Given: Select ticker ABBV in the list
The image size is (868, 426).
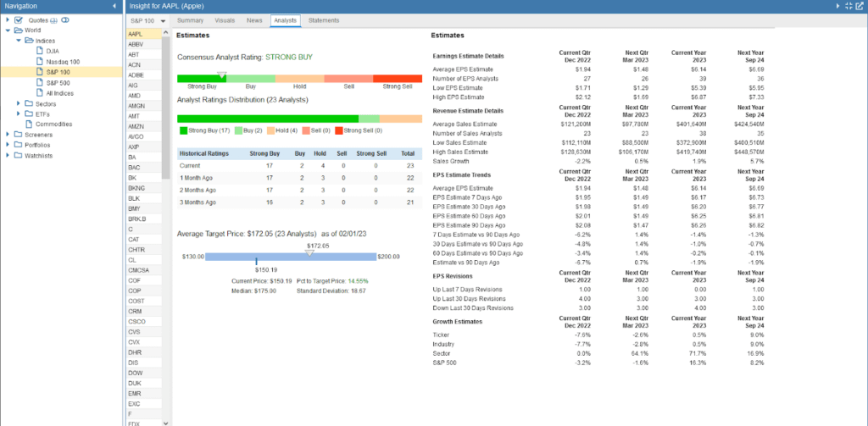Looking at the screenshot, I should [x=143, y=44].
